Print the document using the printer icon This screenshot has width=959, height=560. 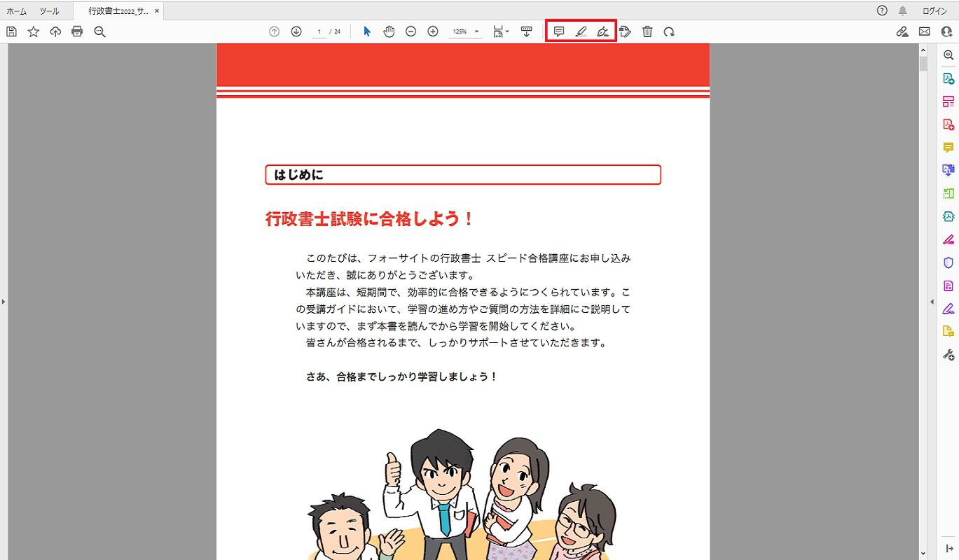pyautogui.click(x=77, y=31)
